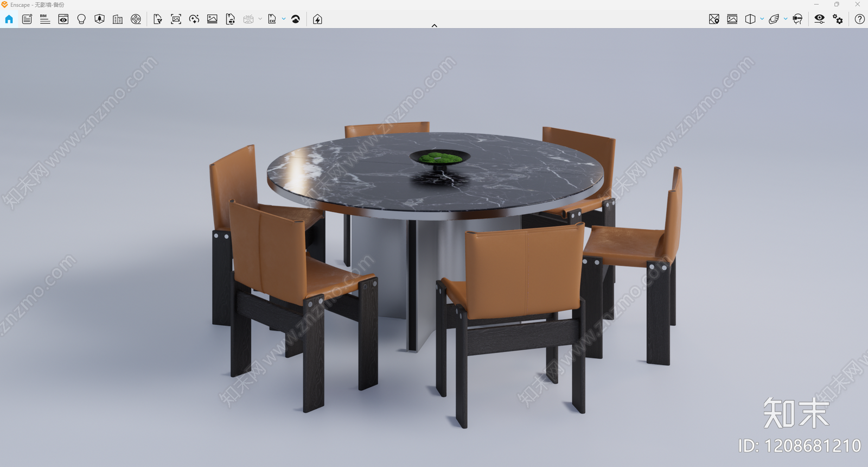Screen dimensions: 868x467
Task: Expand the EXE export dropdown arrow
Action: (x=284, y=19)
